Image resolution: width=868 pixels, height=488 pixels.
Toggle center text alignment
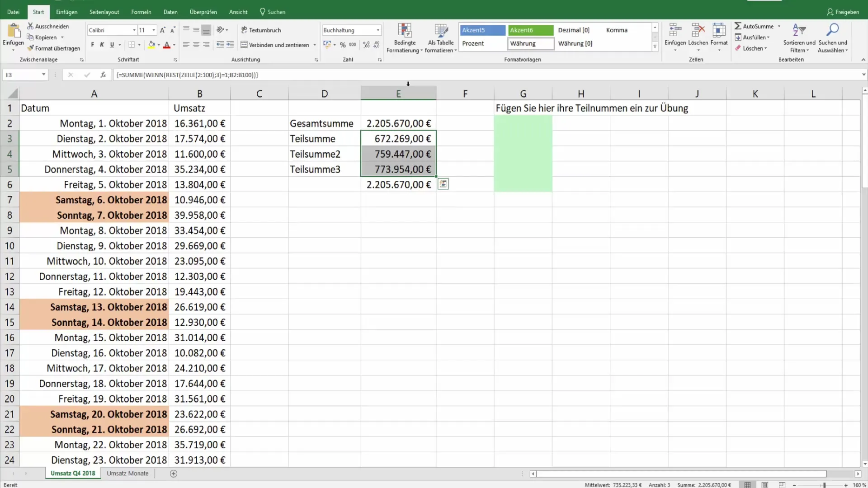coord(196,45)
